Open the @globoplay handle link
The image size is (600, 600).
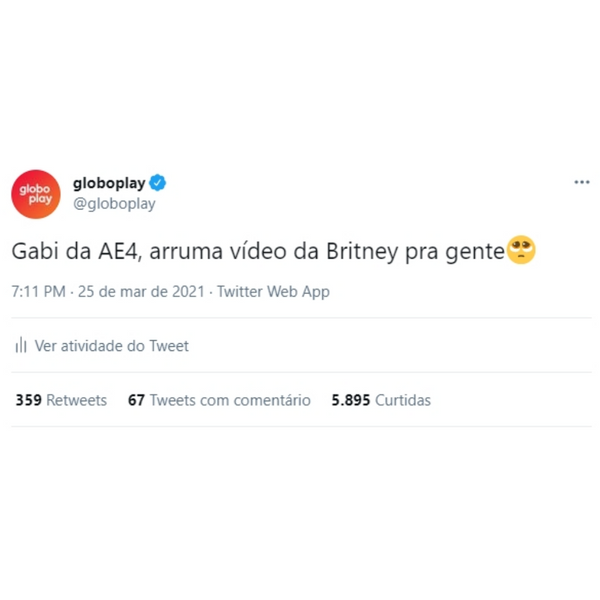pyautogui.click(x=114, y=204)
